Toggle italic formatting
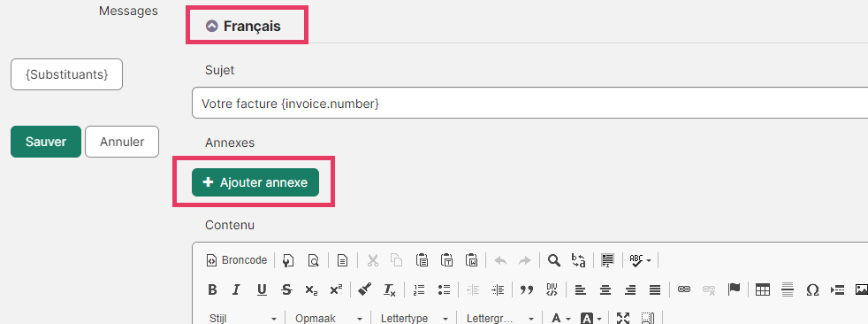868x324 pixels. point(236,289)
